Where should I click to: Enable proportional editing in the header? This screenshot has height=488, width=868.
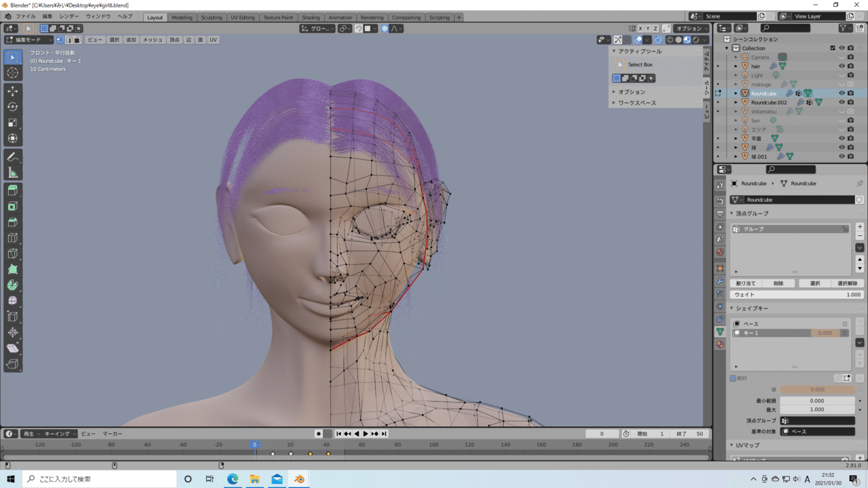383,28
